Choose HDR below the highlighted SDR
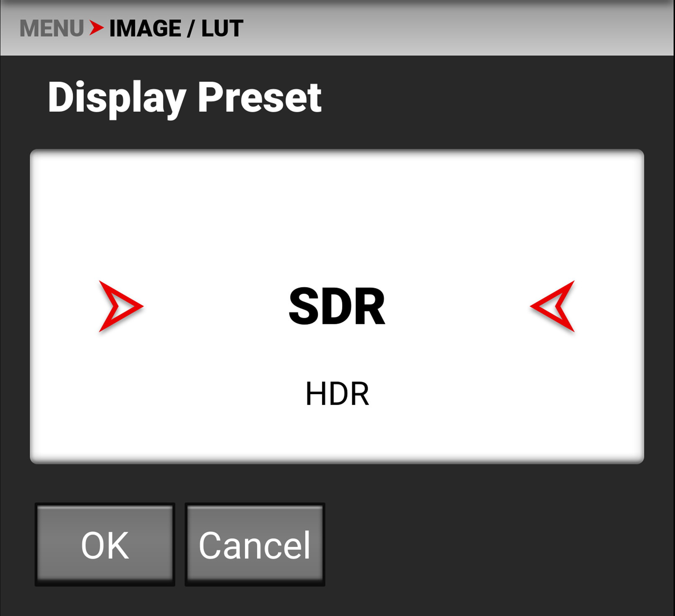The width and height of the screenshot is (675, 616). [337, 394]
